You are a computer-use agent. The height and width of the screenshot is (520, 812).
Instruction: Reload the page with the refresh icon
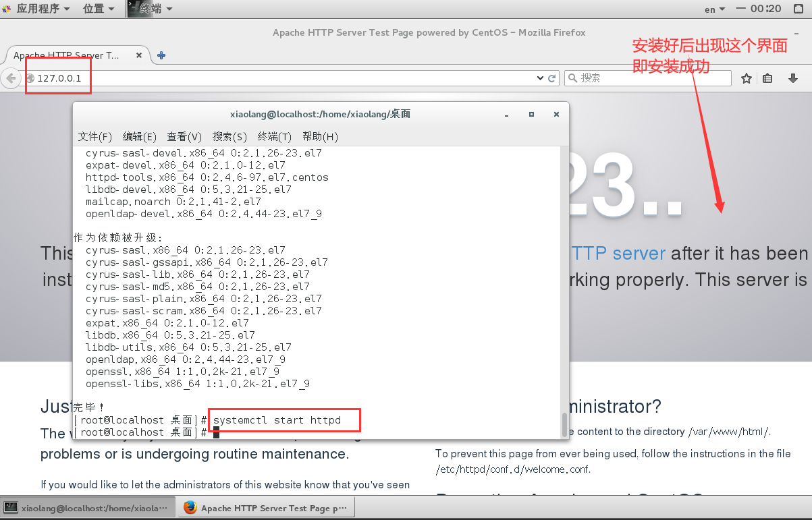coord(552,78)
